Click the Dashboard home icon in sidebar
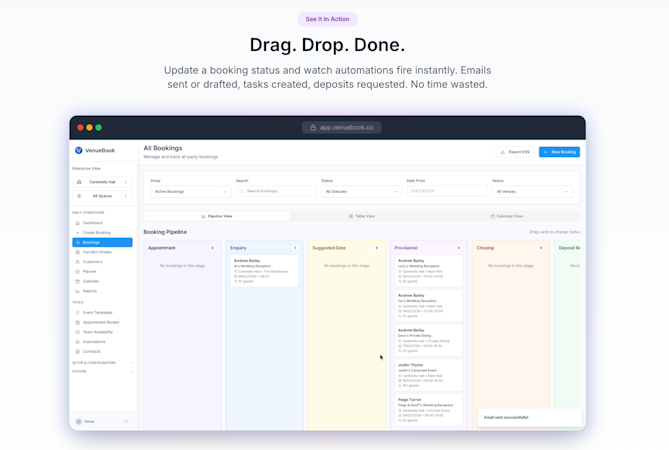 pos(77,223)
